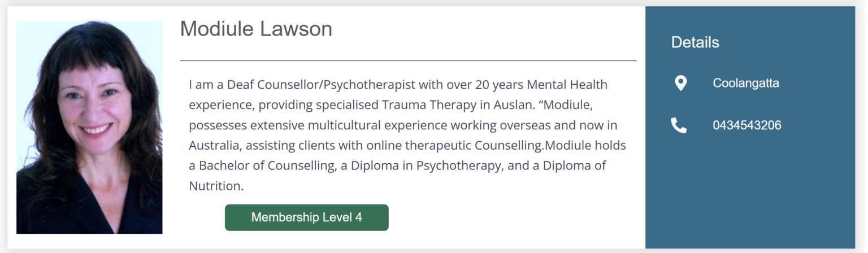This screenshot has width=868, height=253.
Task: Click the word Nutrition in the bio
Action: point(214,186)
